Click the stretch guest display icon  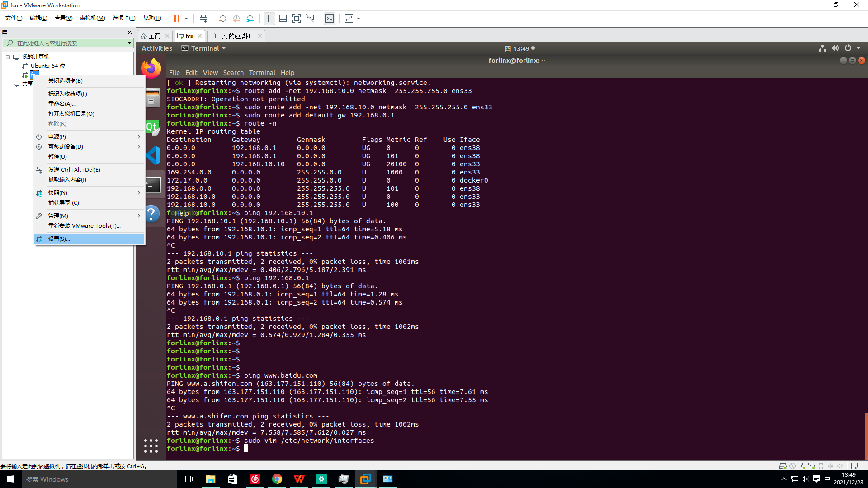[349, 19]
